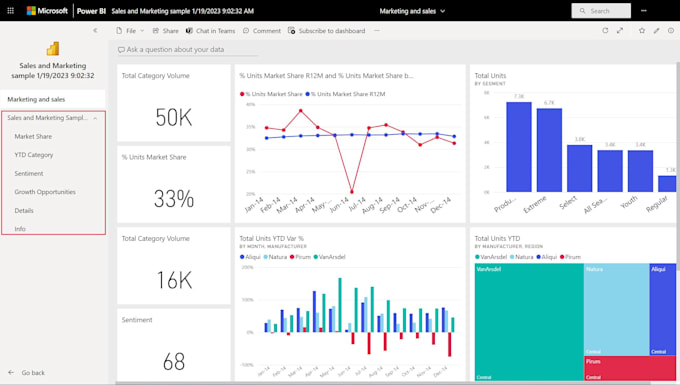
Task: Click the Pirum treemap block
Action: 630,369
